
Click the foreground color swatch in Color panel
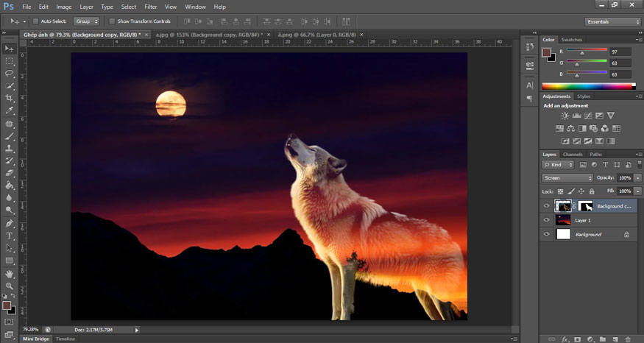[546, 52]
